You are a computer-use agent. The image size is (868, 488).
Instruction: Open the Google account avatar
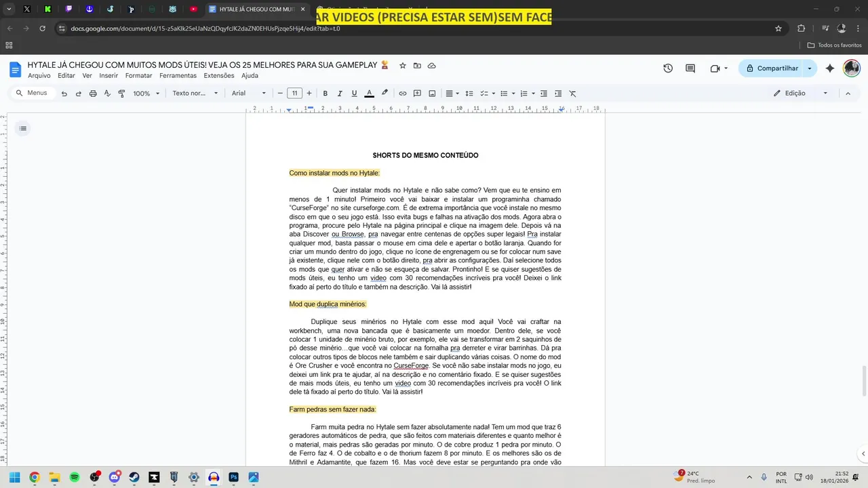click(852, 68)
